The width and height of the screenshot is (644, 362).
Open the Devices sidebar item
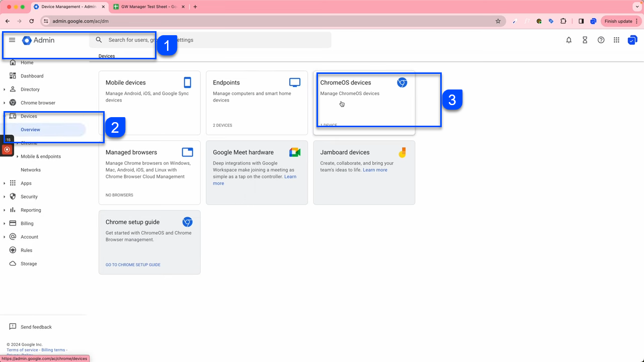(x=29, y=116)
